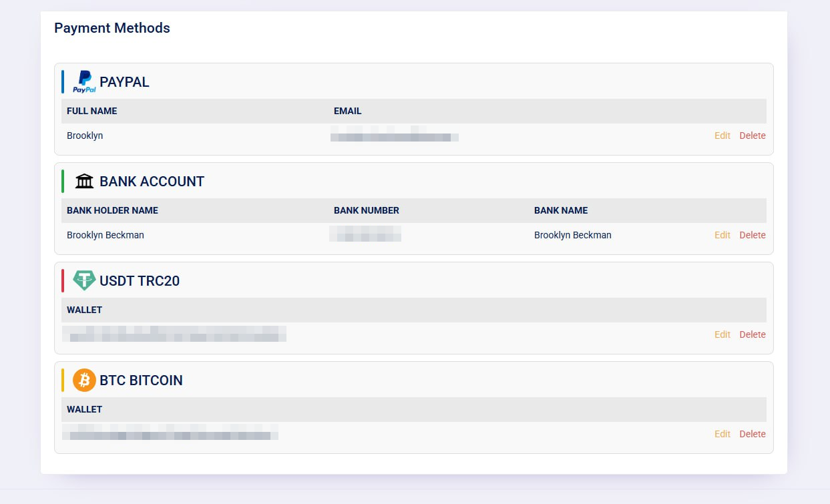Click the masked bank number field
The width and height of the screenshot is (830, 504).
[x=365, y=234]
